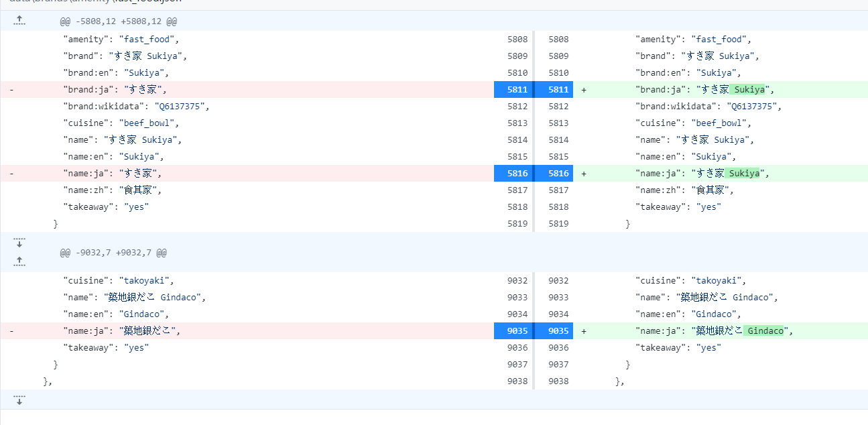Click highlighted "Gindaco" in added name:ja line
The height and width of the screenshot is (425, 868).
tap(765, 330)
